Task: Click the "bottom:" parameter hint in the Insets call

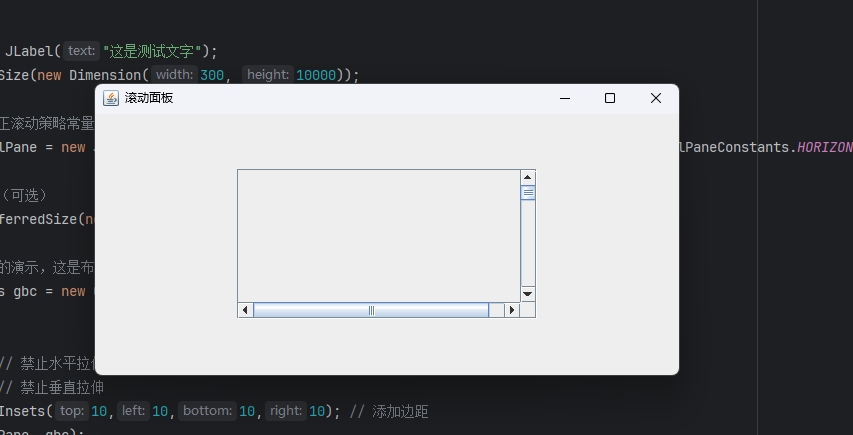Action: [207, 411]
